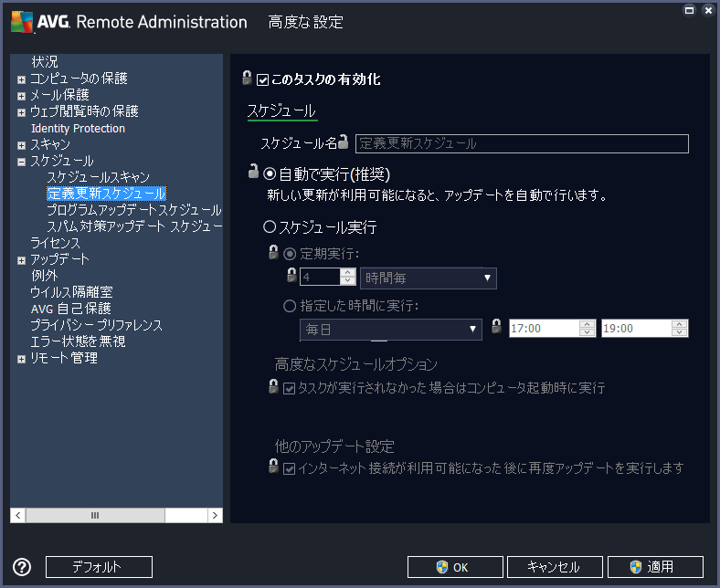Select スケジュールスキャン in the tree
Image resolution: width=720 pixels, height=588 pixels.
tap(99, 177)
